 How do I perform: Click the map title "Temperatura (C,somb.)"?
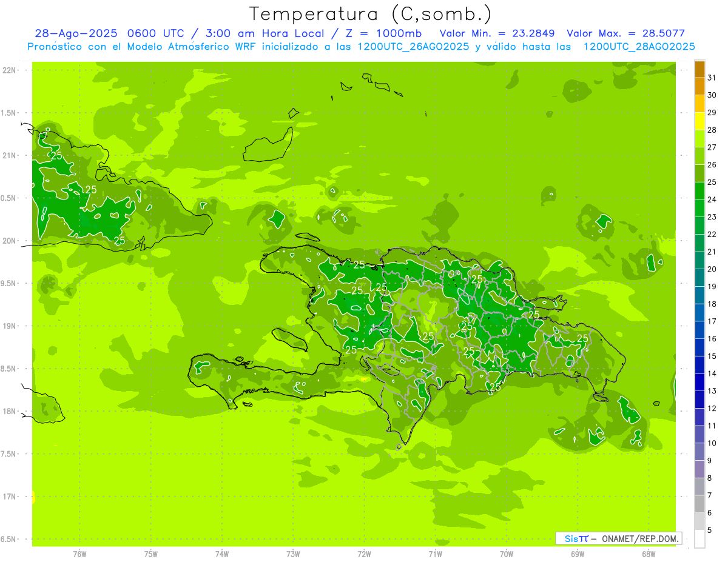tap(371, 15)
